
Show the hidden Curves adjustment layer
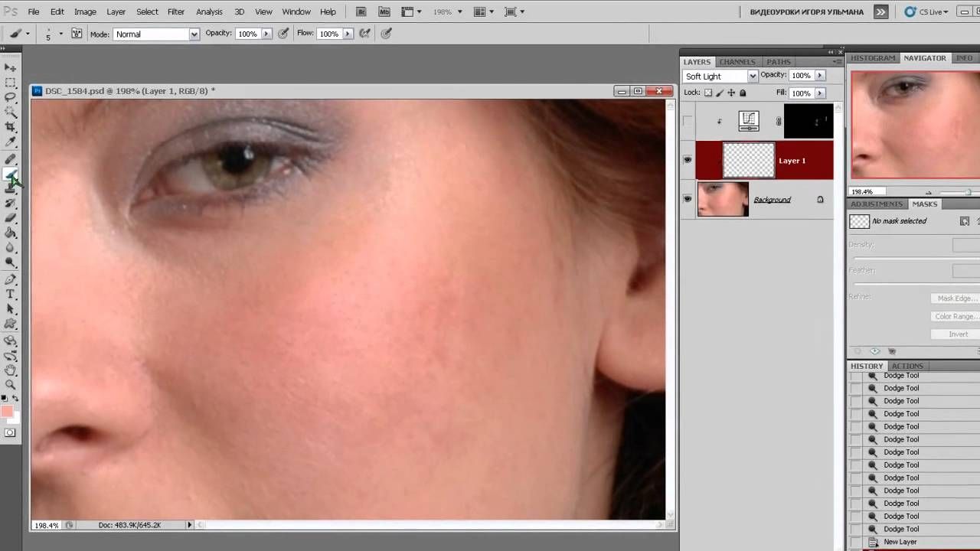point(688,121)
